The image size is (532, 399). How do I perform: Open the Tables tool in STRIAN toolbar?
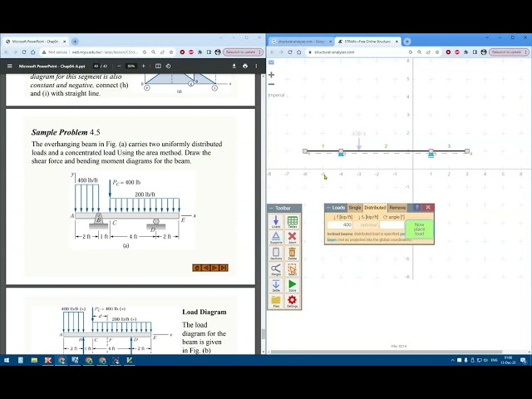[x=292, y=222]
